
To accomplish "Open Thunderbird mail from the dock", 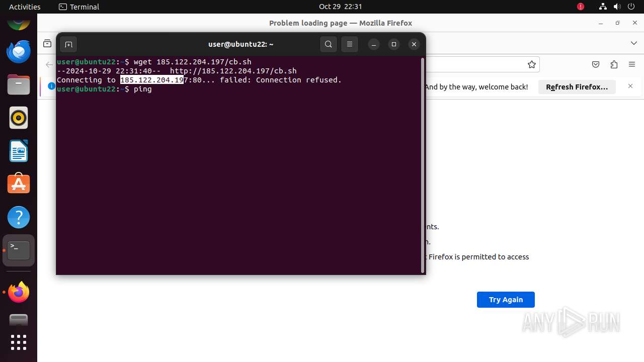I will [x=19, y=51].
